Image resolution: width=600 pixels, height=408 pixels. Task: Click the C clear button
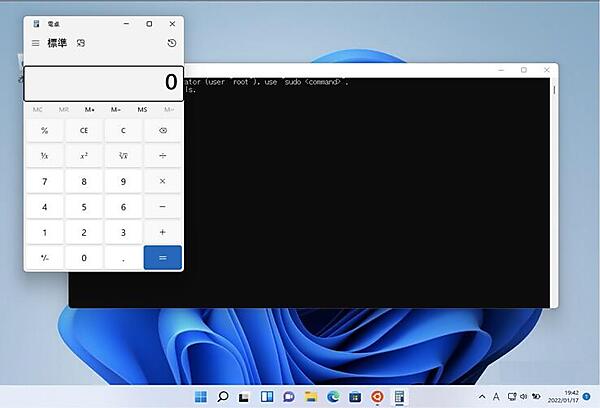[123, 131]
